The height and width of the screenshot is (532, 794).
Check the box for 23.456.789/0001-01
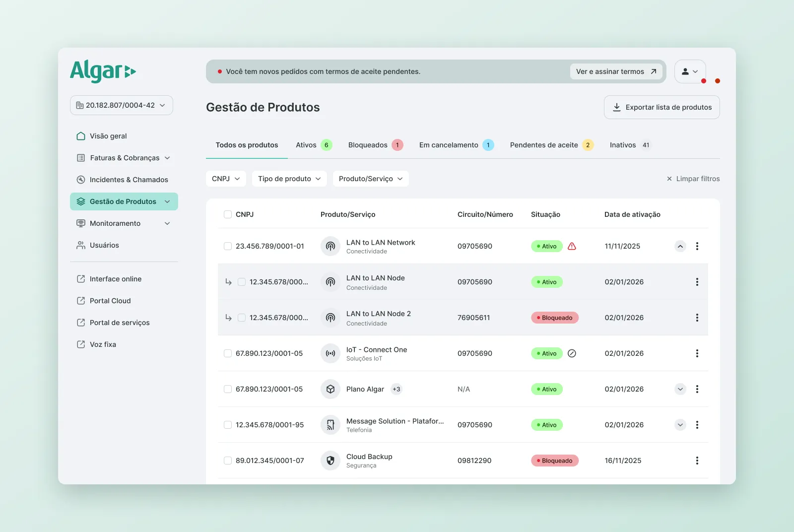click(228, 246)
